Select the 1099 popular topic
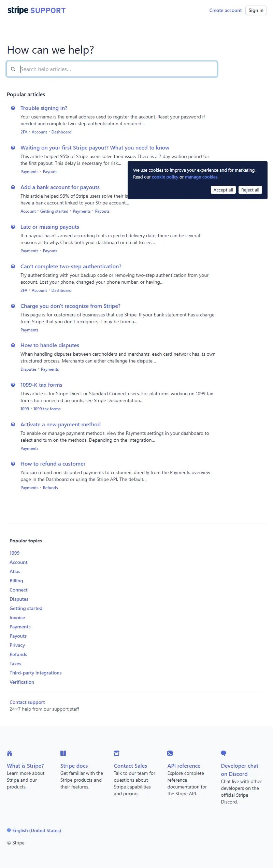273x868 pixels. pyautogui.click(x=15, y=553)
